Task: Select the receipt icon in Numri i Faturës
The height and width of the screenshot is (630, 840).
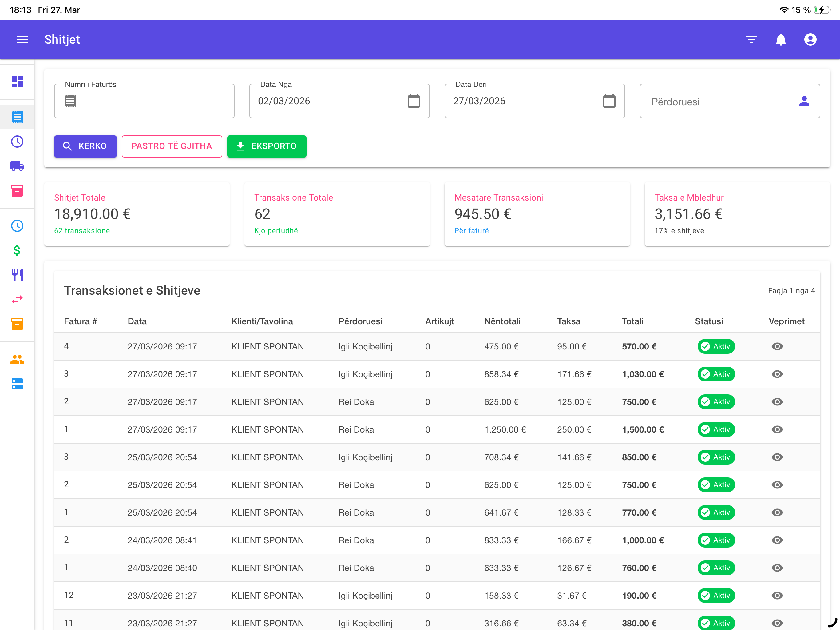Action: pos(70,101)
